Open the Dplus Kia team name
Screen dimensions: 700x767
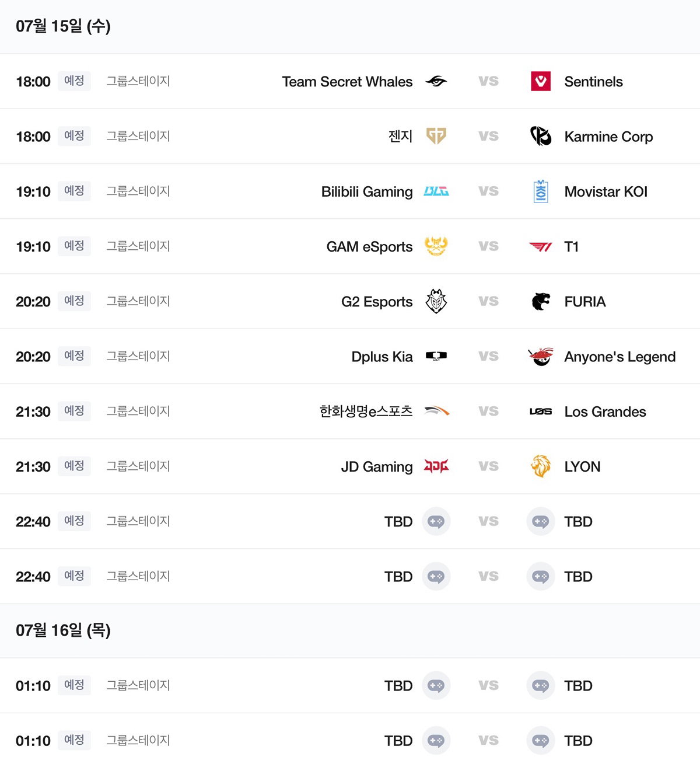click(x=382, y=357)
